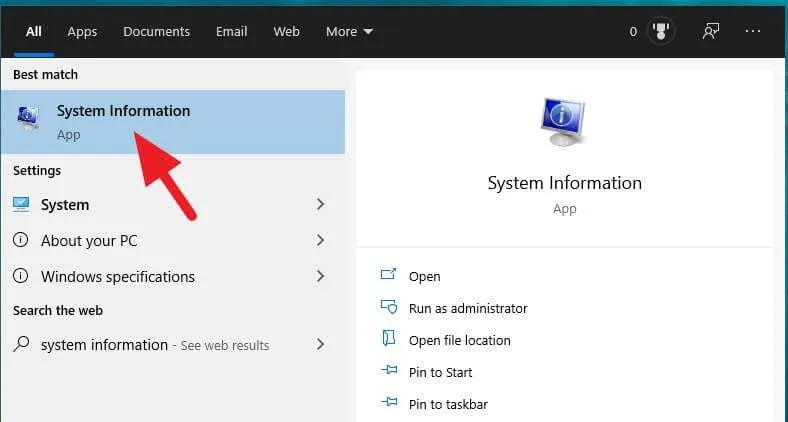
Task: Select the All search tab
Action: [x=34, y=32]
